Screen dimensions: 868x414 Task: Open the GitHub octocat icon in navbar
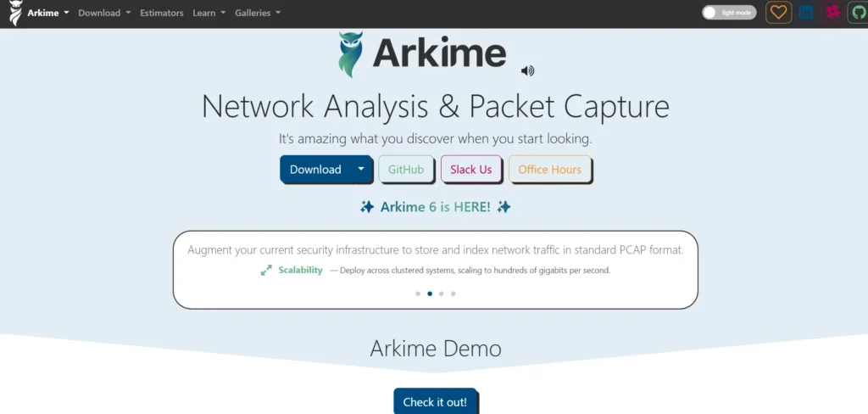point(859,12)
